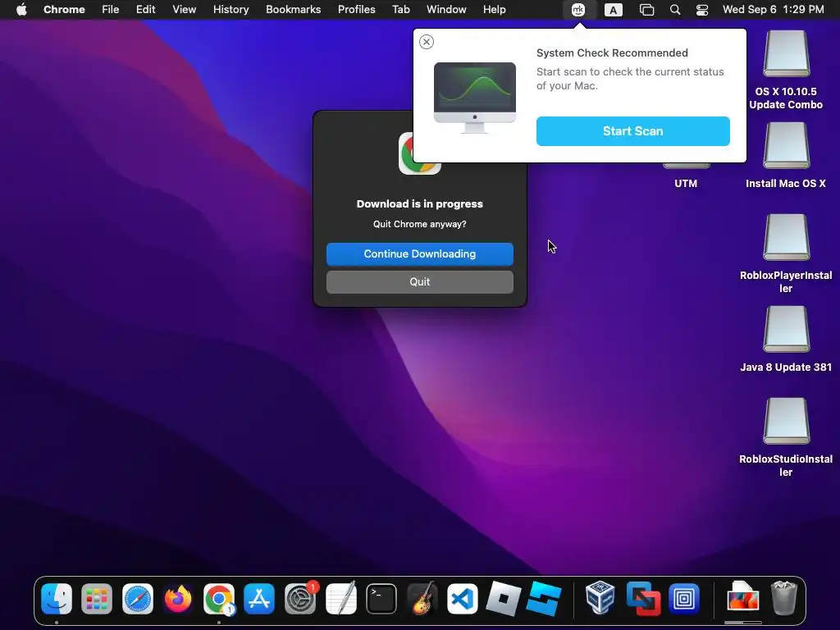This screenshot has width=840, height=630.
Task: Close the System Check Recommended popup
Action: [427, 42]
